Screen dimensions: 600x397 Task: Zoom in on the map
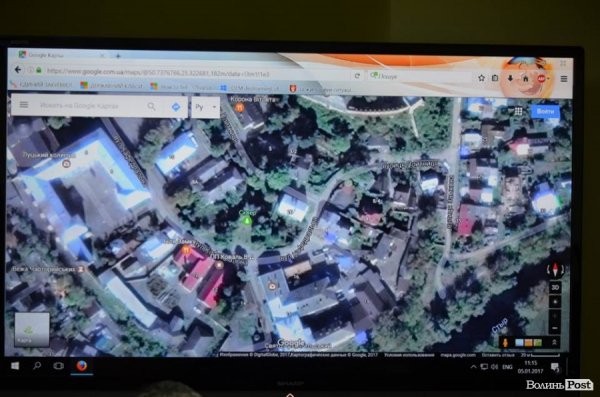555,317
